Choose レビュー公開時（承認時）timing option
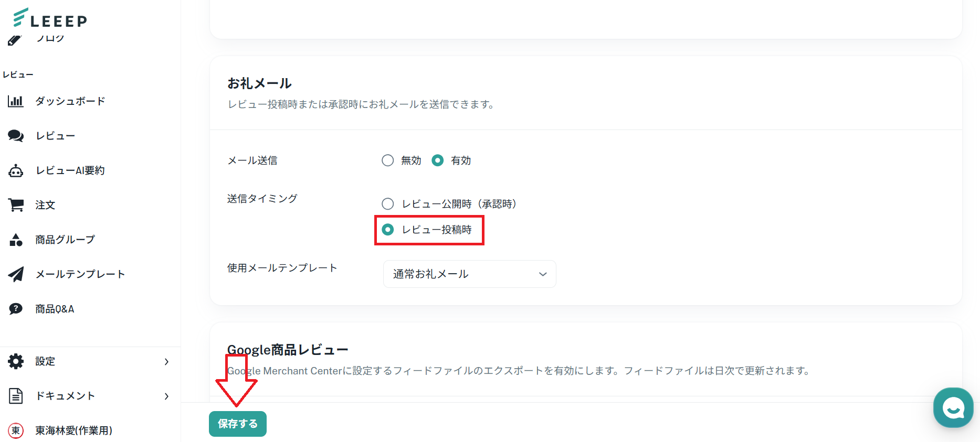Image resolution: width=980 pixels, height=442 pixels. tap(388, 204)
